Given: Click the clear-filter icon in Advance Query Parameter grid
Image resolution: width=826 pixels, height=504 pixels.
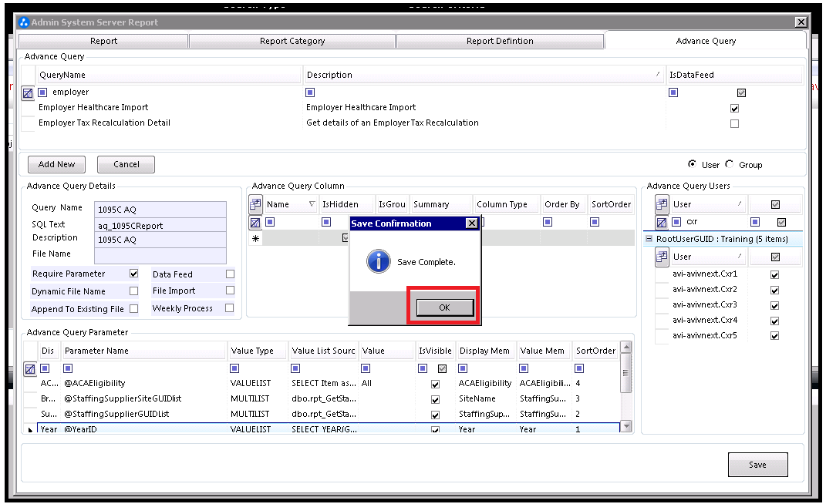Looking at the screenshot, I should click(30, 369).
